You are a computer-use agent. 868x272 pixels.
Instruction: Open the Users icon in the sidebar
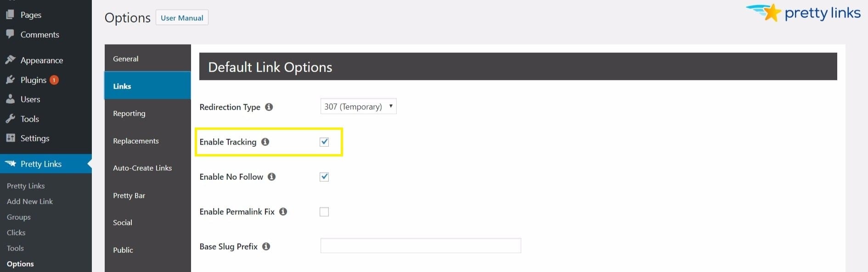10,99
